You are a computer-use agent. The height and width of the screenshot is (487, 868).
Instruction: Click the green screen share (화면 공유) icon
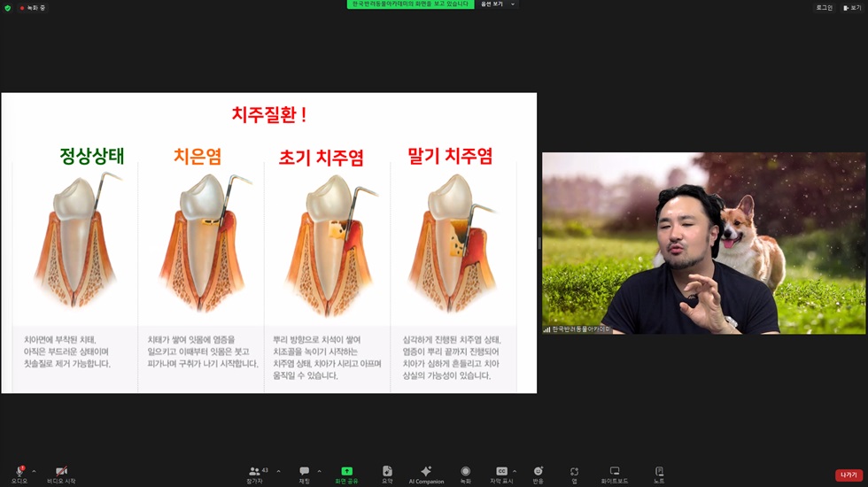click(x=346, y=471)
